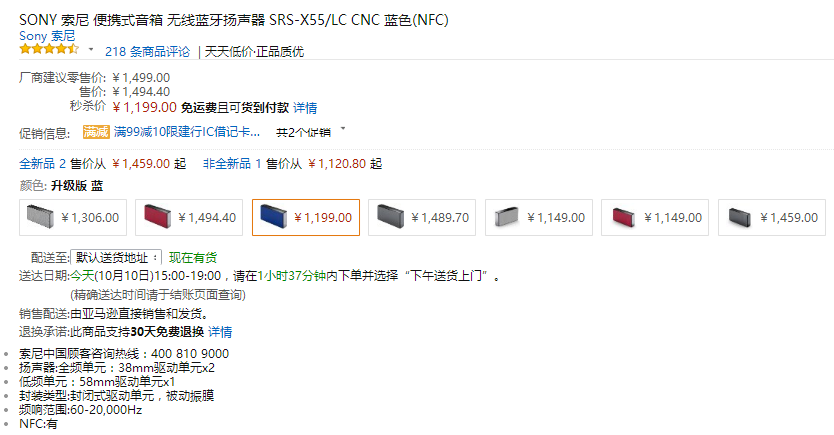This screenshot has height=435, width=834.
Task: View the 全新品 2 offers
Action: [43, 164]
